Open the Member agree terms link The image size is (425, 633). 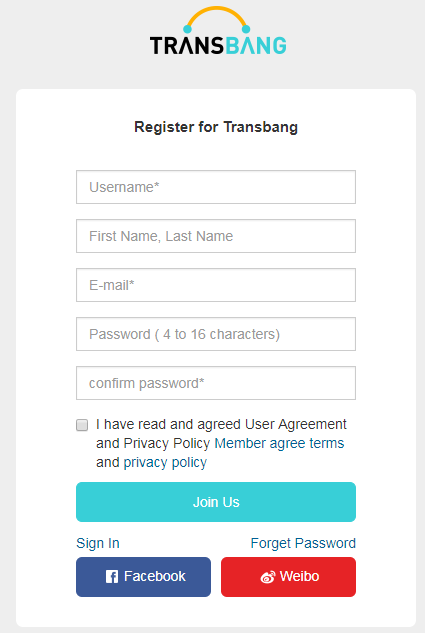(x=279, y=443)
